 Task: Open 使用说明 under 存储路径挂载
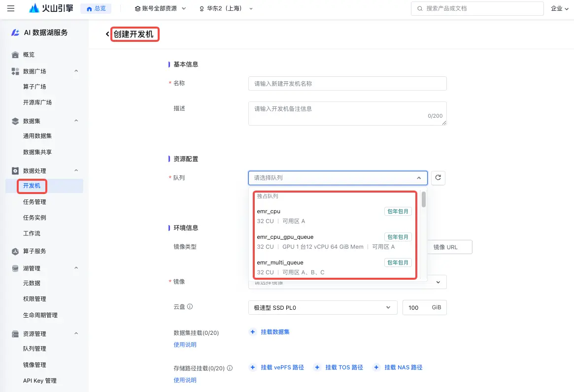pos(185,380)
